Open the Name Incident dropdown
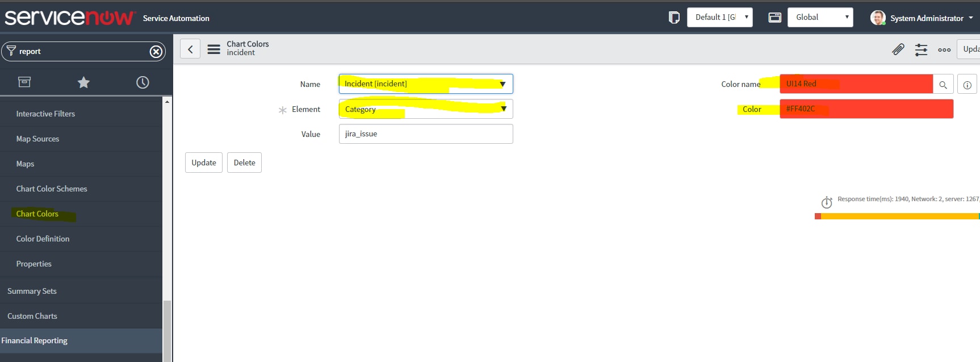The image size is (980, 362). coord(425,84)
